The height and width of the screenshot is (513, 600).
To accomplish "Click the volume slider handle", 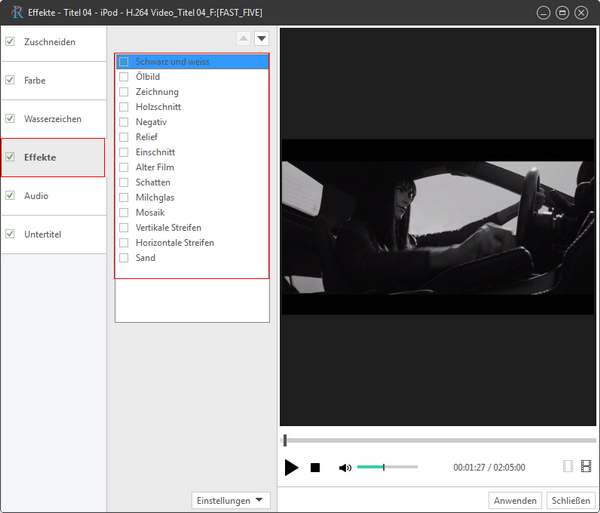I will coord(383,467).
